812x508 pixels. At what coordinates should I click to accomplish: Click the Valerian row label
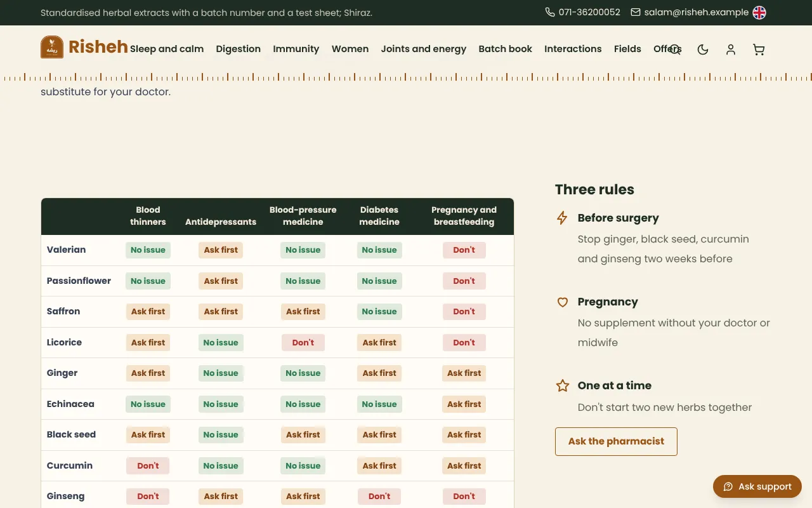[x=66, y=250]
